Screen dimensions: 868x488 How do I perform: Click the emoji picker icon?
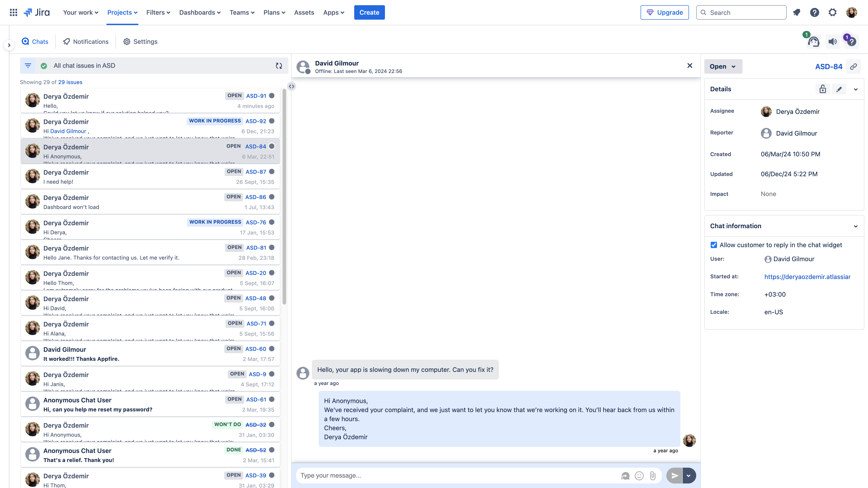[x=639, y=476]
